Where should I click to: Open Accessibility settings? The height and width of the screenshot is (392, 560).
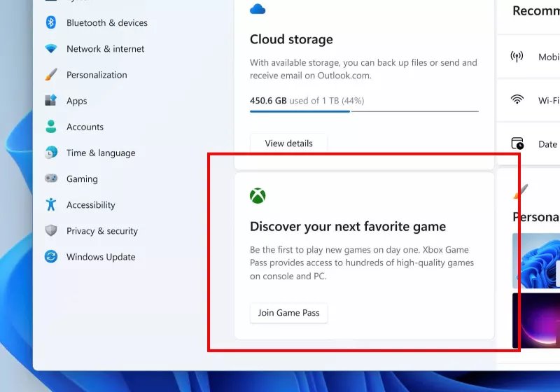(x=91, y=205)
